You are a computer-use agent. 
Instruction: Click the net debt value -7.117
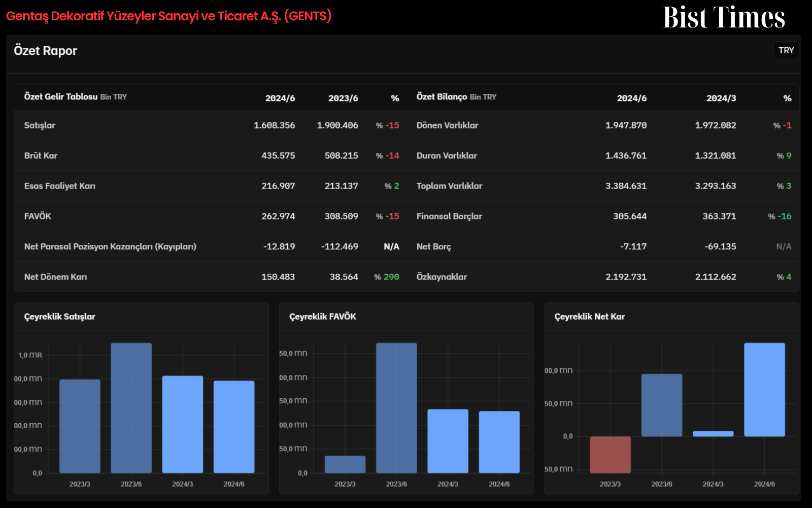[x=633, y=246]
